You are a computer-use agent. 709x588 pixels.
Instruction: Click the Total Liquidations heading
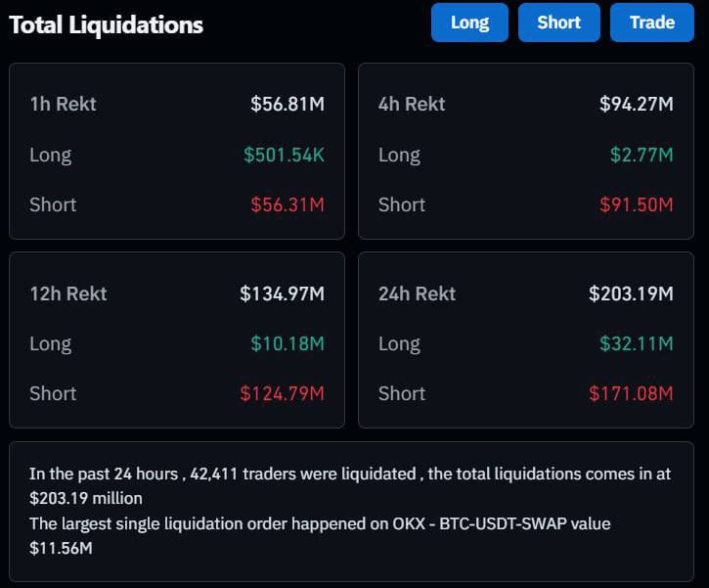pos(107,24)
